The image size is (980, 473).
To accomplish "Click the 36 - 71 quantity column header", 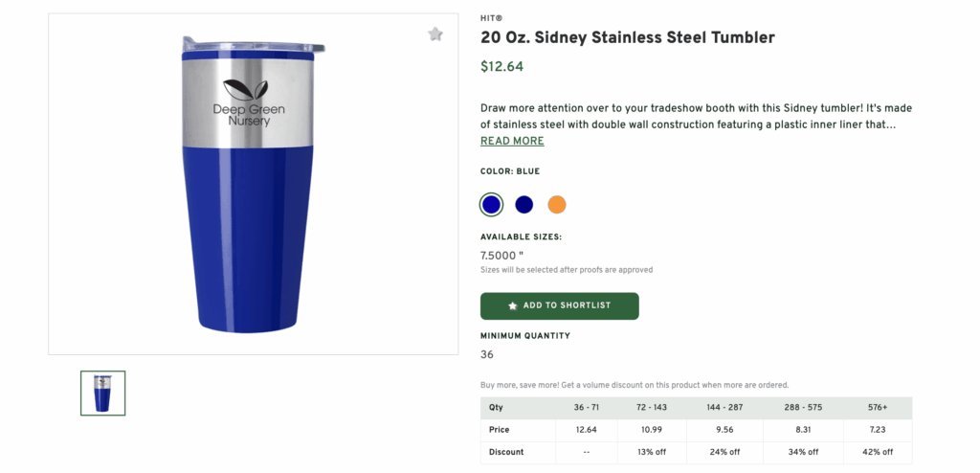I will (585, 407).
